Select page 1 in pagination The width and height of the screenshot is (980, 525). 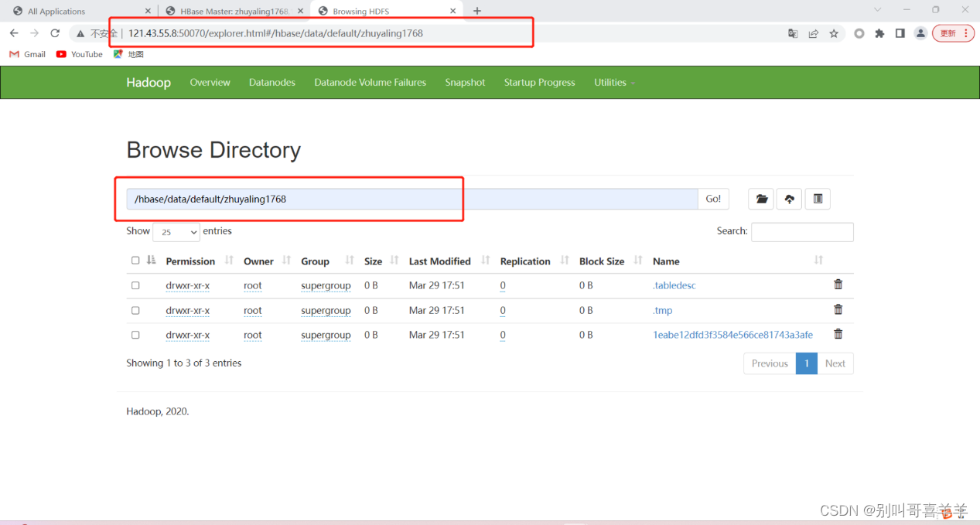coord(807,363)
